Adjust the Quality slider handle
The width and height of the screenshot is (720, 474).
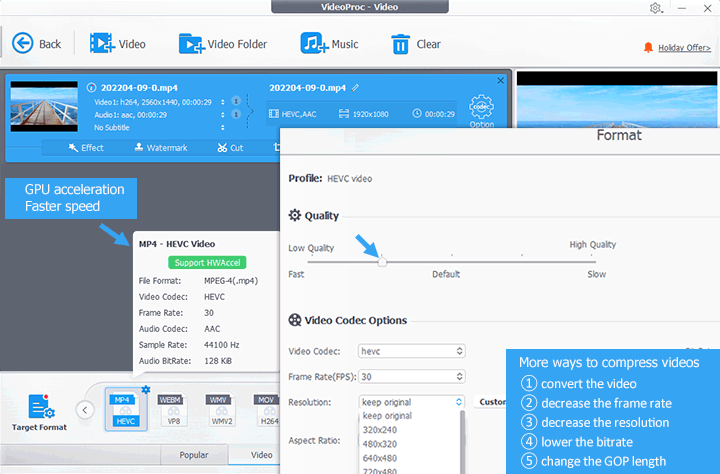pos(382,262)
